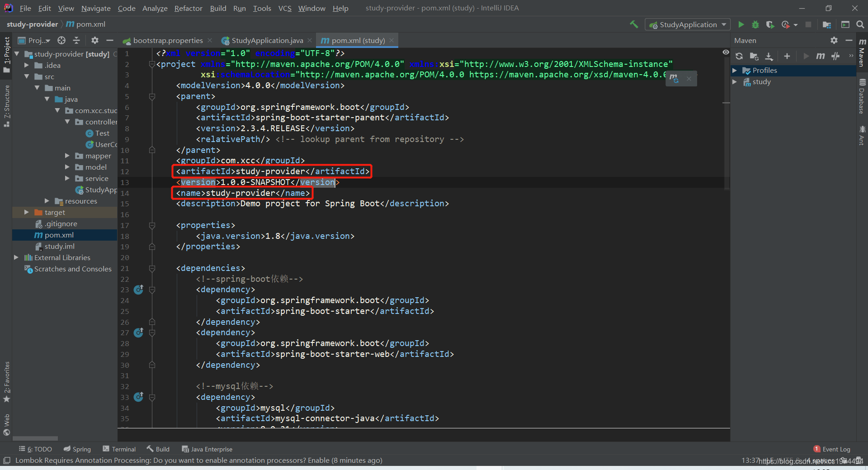Toggle the Database side tool window
This screenshot has height=470, width=868.
(862, 96)
